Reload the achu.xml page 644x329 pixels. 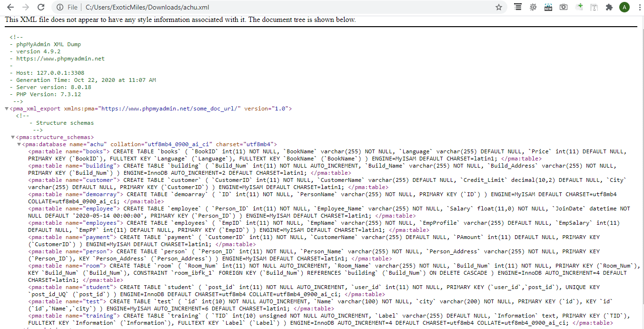coord(41,7)
